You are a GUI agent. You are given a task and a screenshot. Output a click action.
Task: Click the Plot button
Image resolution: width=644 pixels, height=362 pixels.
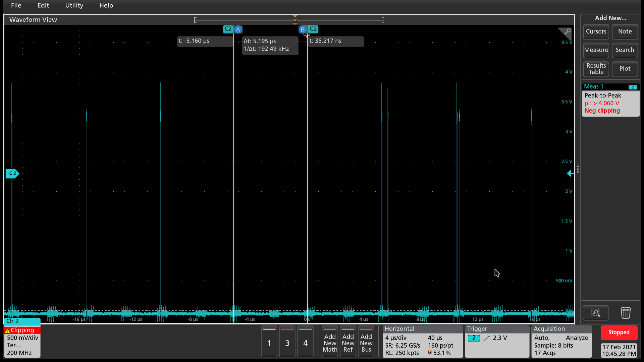[x=625, y=69]
